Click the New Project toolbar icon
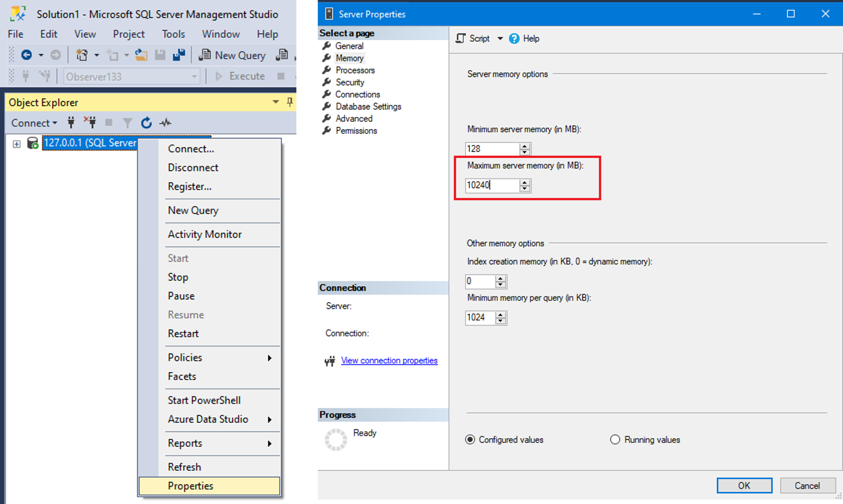 [82, 55]
